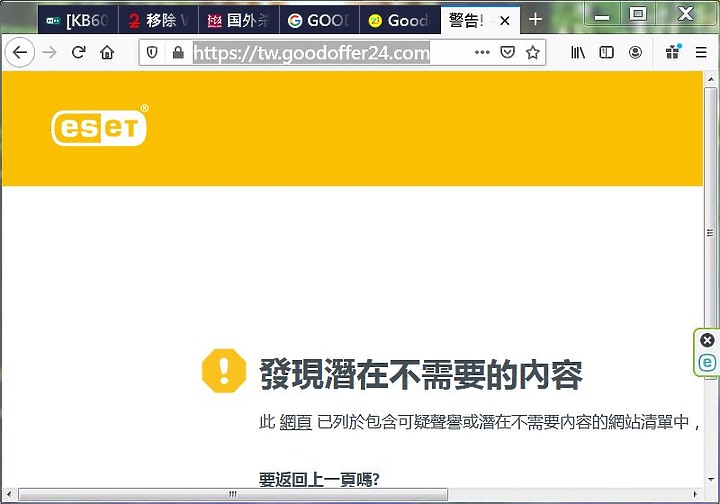Click the horizontal scrollbar thumb
The height and width of the screenshot is (504, 720).
(x=233, y=494)
